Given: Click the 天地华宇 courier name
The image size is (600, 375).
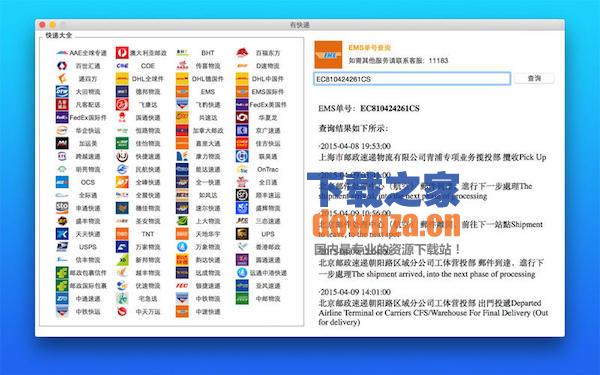Looking at the screenshot, I should point(208,234).
